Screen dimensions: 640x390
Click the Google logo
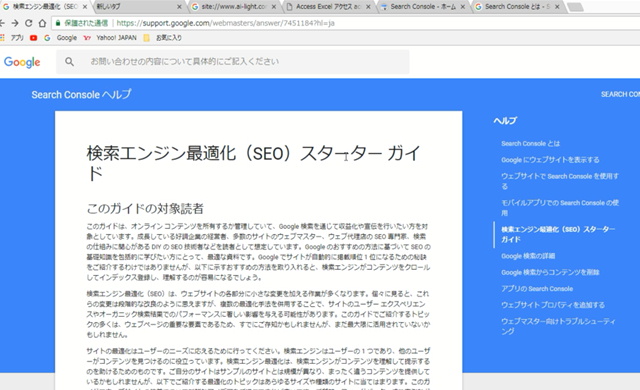coord(22,62)
